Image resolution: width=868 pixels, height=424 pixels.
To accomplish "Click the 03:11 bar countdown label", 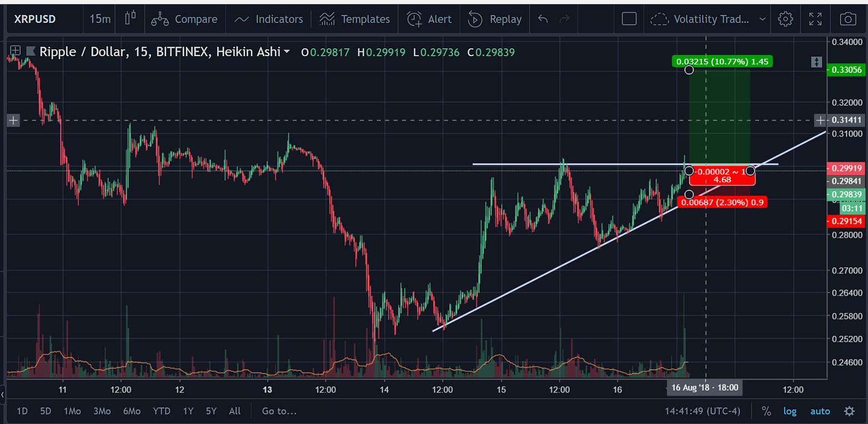I will tap(852, 208).
